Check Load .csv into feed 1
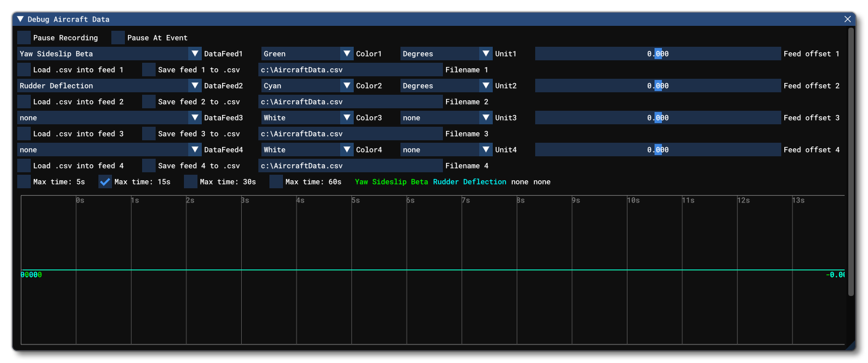The image size is (868, 363). (x=24, y=70)
